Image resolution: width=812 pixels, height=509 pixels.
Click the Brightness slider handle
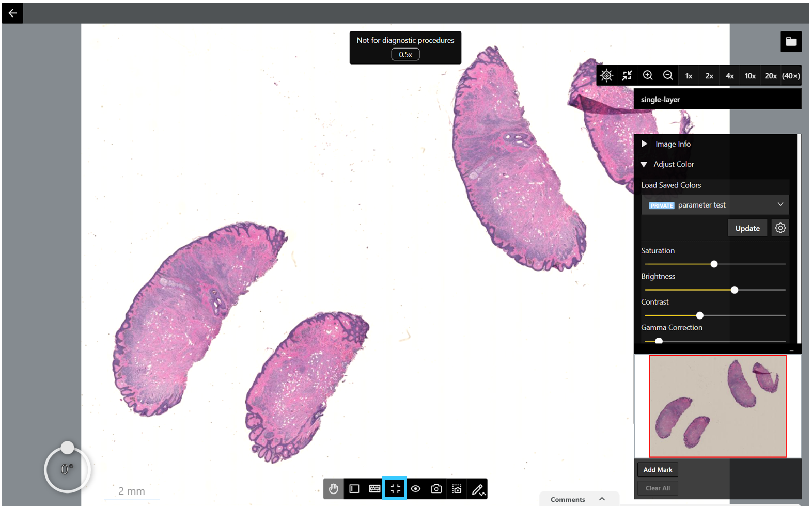[x=735, y=290]
